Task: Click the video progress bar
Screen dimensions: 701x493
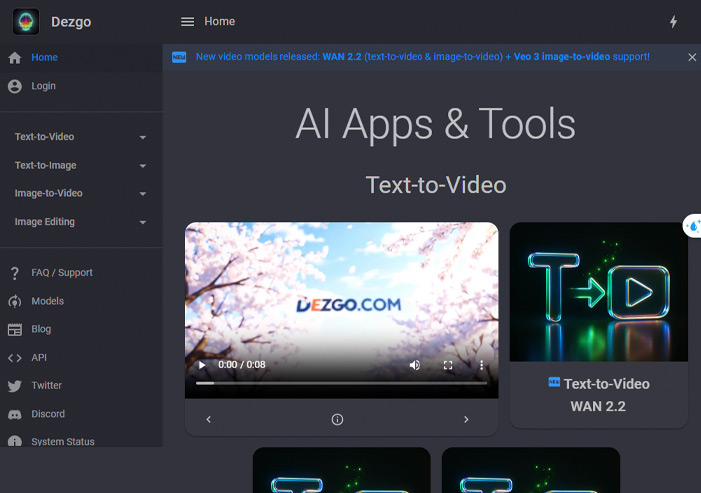Action: pyautogui.click(x=342, y=383)
